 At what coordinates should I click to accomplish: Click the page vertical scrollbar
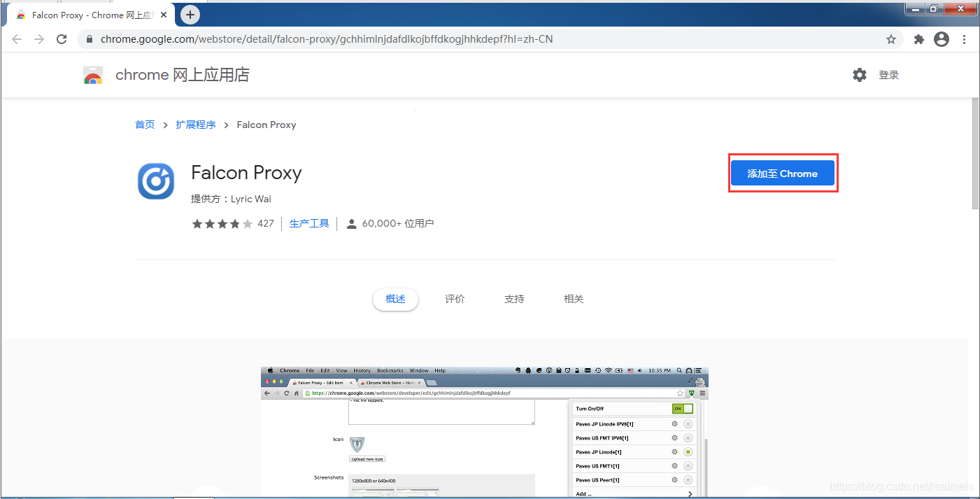pyautogui.click(x=975, y=154)
